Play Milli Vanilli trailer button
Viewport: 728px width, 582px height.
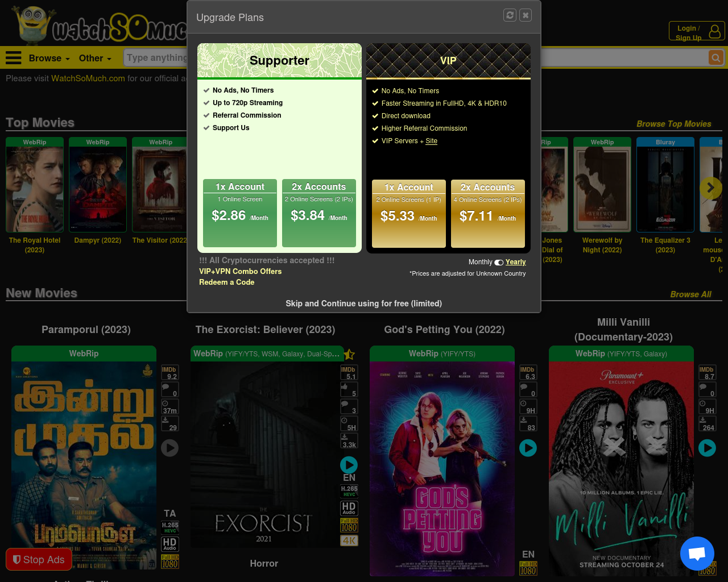[x=707, y=448]
